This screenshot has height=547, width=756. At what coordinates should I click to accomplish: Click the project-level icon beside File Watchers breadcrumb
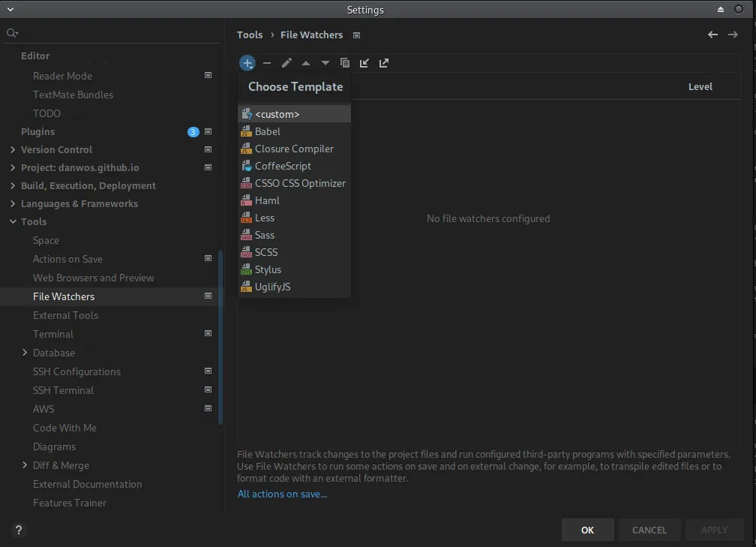coord(357,35)
